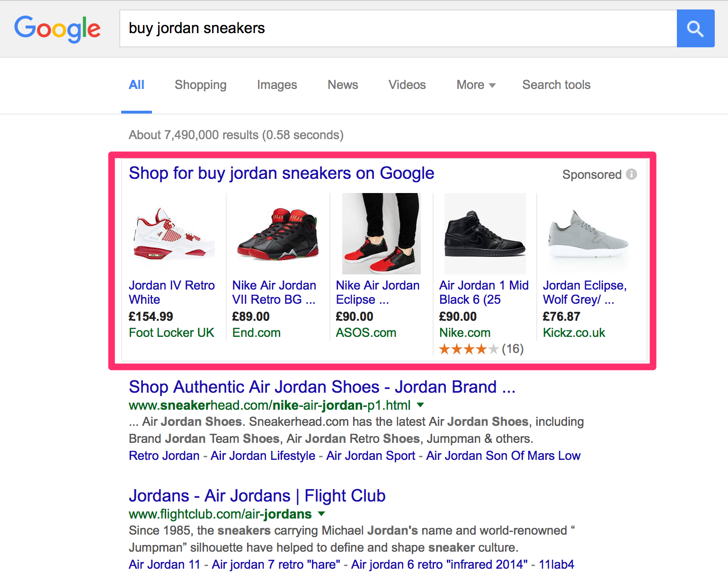Open 'Jordans - Air Jordans | Flight Club' result

257,496
